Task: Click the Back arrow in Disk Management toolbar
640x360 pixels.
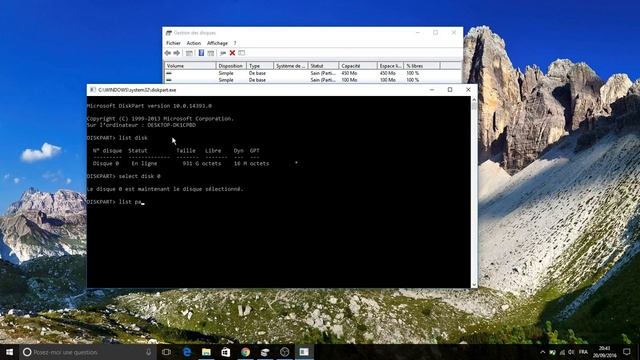Action: (x=168, y=53)
